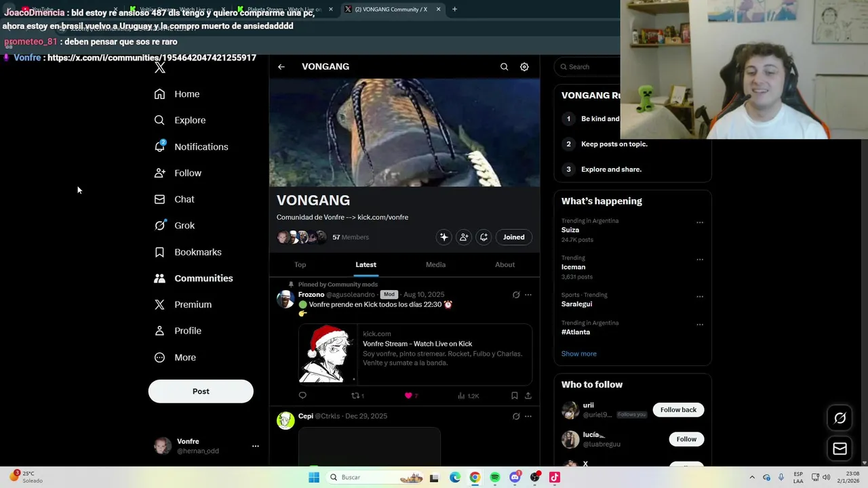Switch to the Media tab
The height and width of the screenshot is (488, 868).
[x=435, y=265]
